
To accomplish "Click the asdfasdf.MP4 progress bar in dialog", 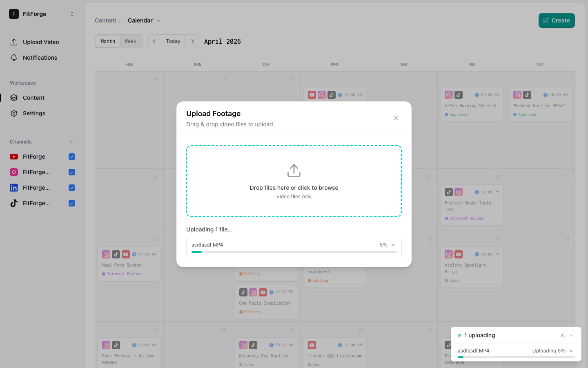I will 294,252.
